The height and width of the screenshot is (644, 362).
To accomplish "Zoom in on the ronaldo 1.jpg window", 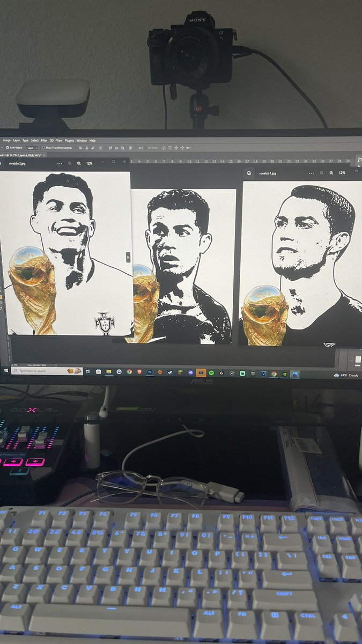I will pyautogui.click(x=331, y=173).
